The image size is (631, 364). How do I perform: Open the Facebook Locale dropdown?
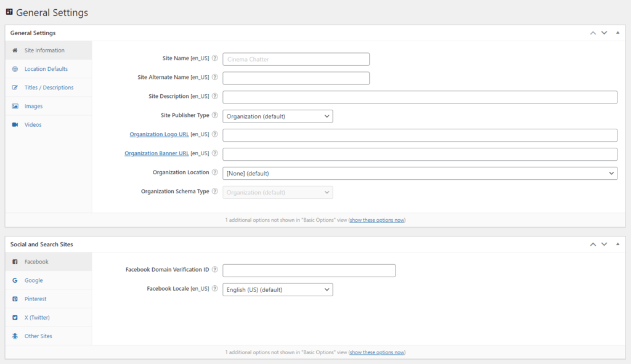point(277,289)
